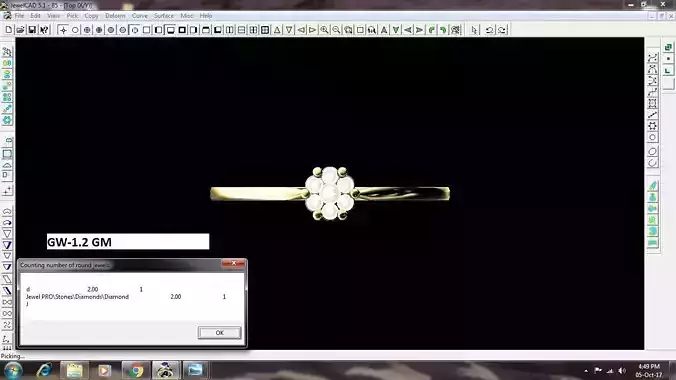This screenshot has width=676, height=380.
Task: Open the Deform menu
Action: [x=115, y=16]
